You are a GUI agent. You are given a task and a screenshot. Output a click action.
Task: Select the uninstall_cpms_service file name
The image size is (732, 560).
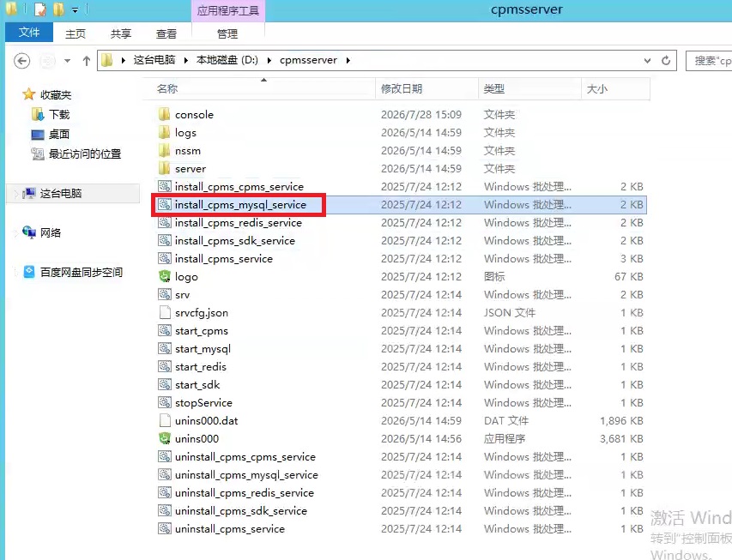230,529
